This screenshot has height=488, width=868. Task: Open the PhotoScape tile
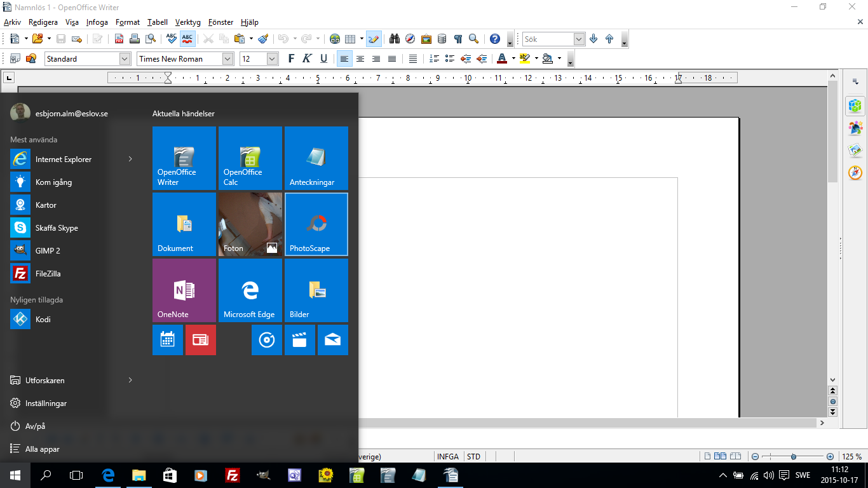tap(316, 224)
